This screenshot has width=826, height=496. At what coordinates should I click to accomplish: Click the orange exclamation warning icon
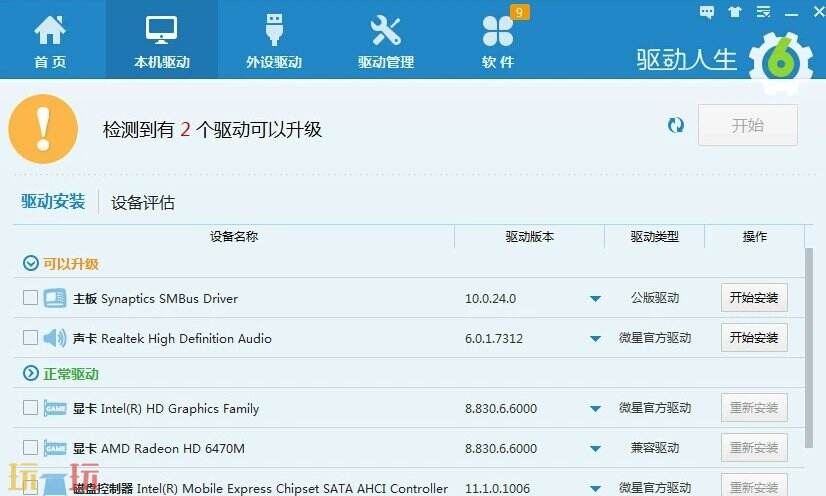pyautogui.click(x=43, y=129)
